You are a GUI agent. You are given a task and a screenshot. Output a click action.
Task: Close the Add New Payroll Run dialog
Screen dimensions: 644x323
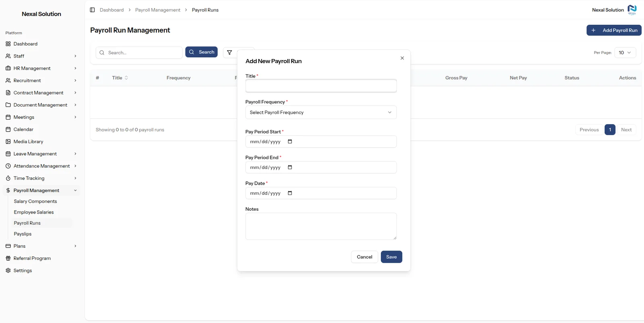pos(402,58)
